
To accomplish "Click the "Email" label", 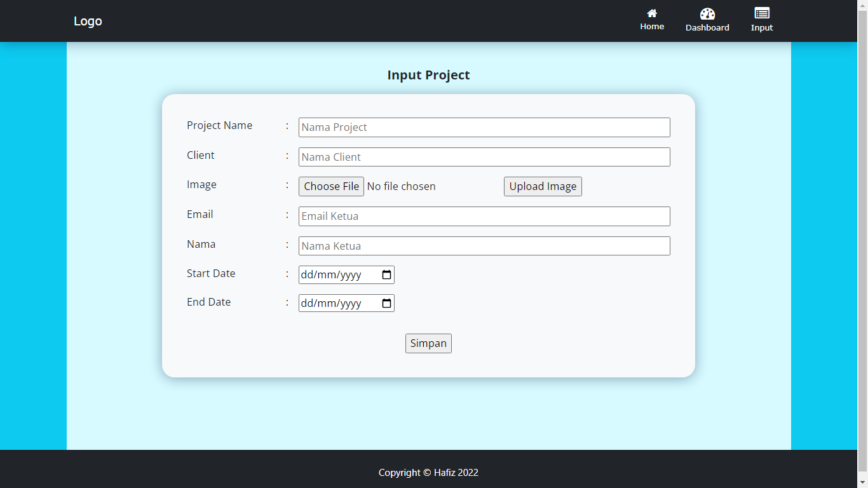I will click(200, 215).
